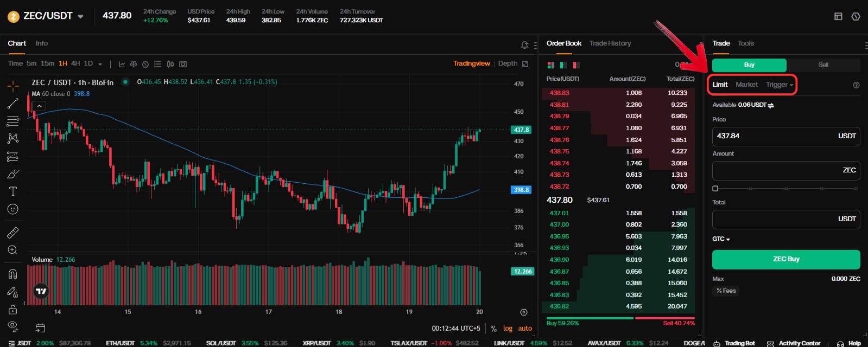Open the emoji icons tool
Image resolution: width=868 pixels, height=347 pixels.
(x=13, y=209)
